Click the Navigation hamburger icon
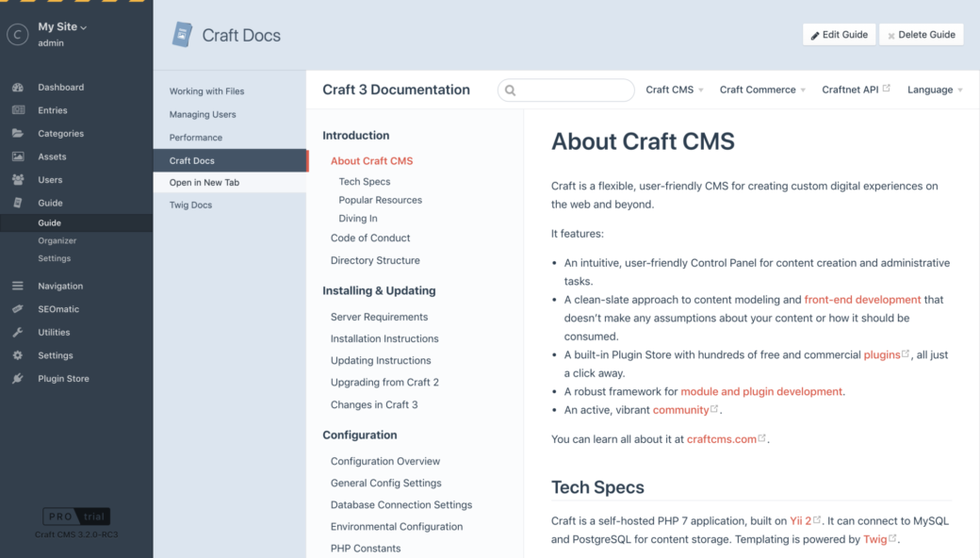Screen dimensions: 980x558 click(x=18, y=287)
